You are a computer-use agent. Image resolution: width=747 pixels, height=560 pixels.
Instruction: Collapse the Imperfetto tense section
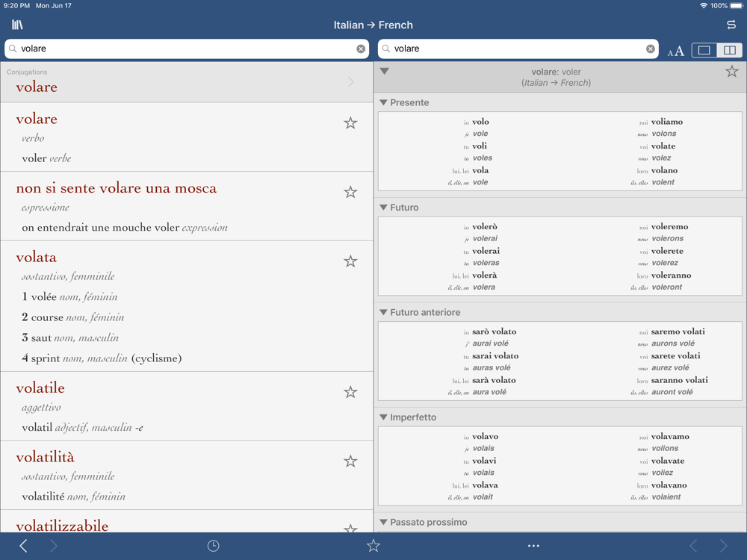(383, 417)
